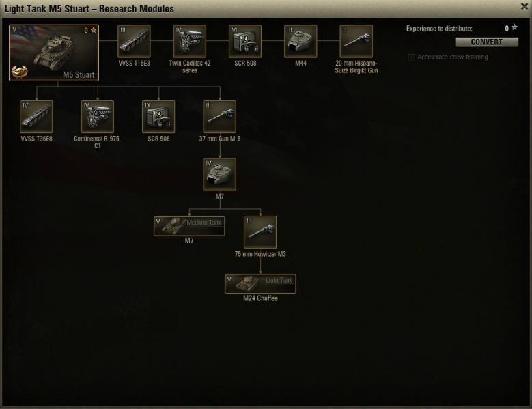The width and height of the screenshot is (532, 409).
Task: Click the SCR 508 radio module
Action: pyautogui.click(x=245, y=41)
